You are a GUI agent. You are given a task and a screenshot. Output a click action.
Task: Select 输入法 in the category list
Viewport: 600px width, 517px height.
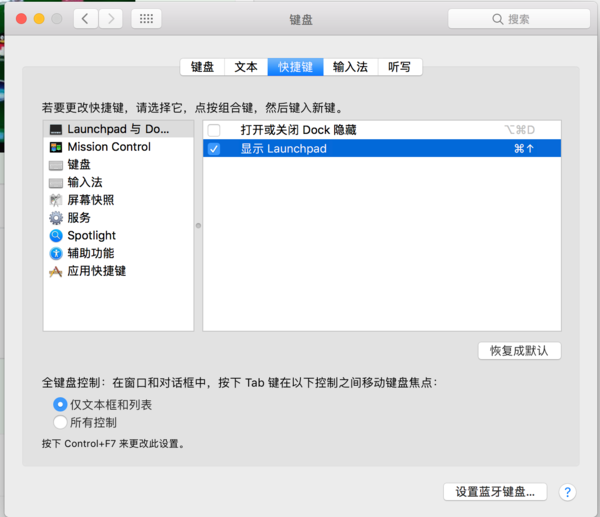pyautogui.click(x=119, y=182)
